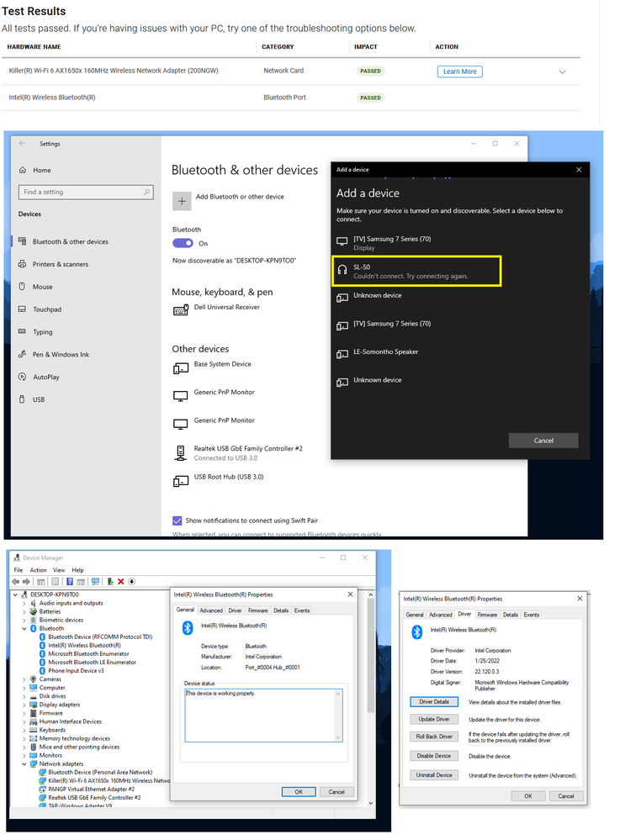Click the Home icon in Settings sidebar
The height and width of the screenshot is (840, 641).
23,170
